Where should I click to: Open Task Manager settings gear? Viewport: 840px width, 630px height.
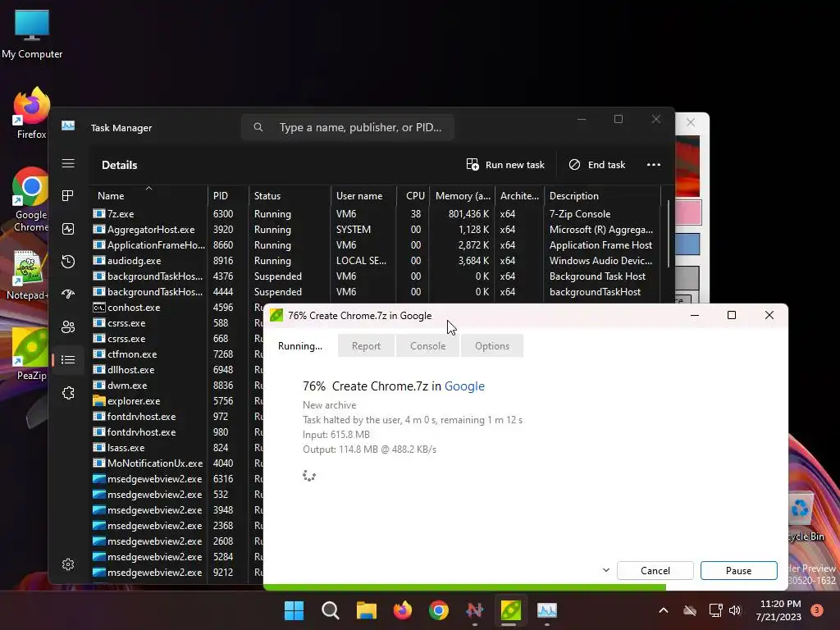pyautogui.click(x=68, y=564)
